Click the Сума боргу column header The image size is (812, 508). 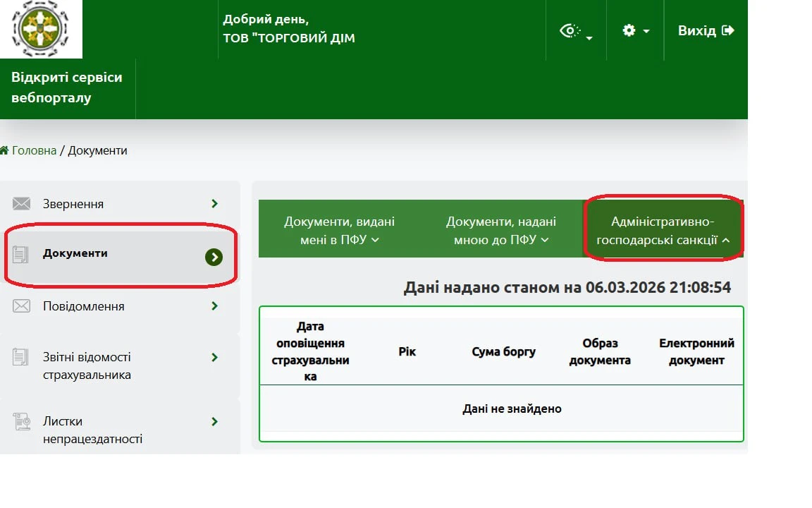[x=503, y=351]
